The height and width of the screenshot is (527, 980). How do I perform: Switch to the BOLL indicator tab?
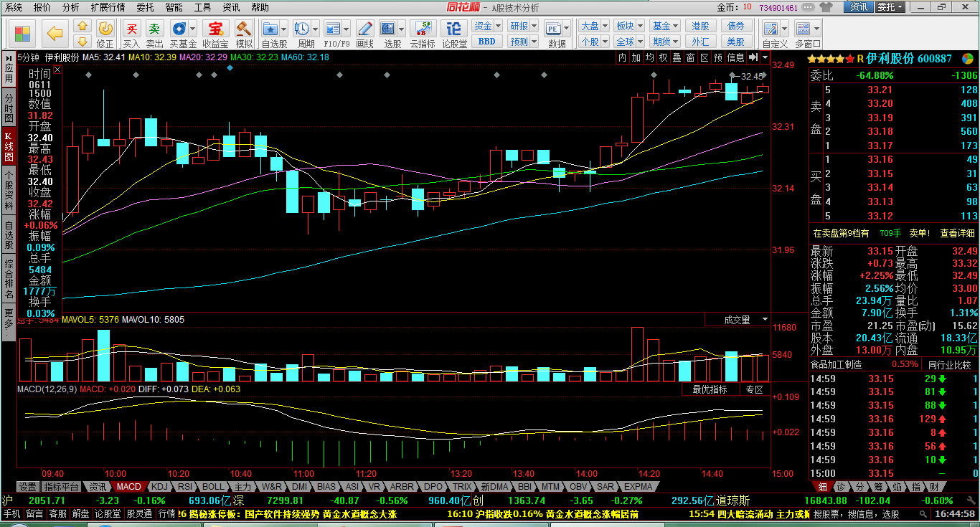point(215,486)
